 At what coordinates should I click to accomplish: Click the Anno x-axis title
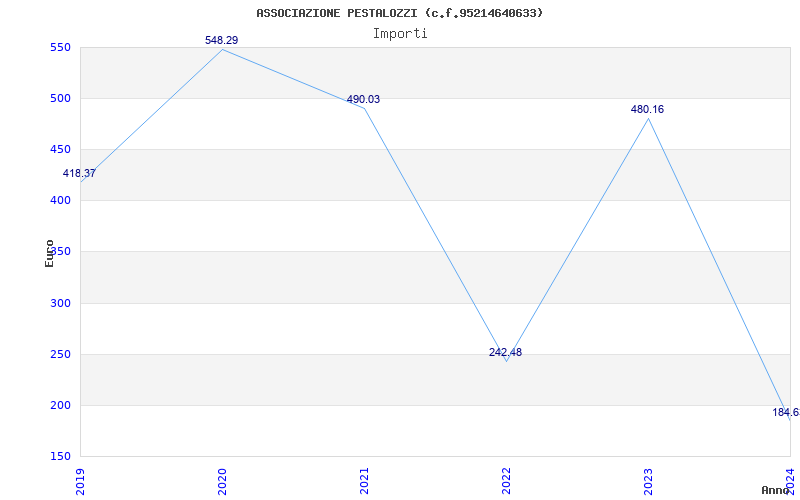coord(775,490)
